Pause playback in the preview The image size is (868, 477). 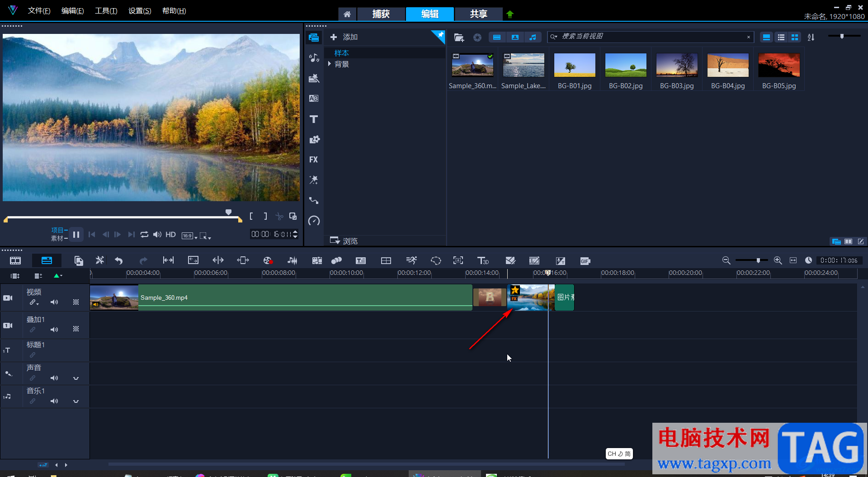tap(76, 235)
